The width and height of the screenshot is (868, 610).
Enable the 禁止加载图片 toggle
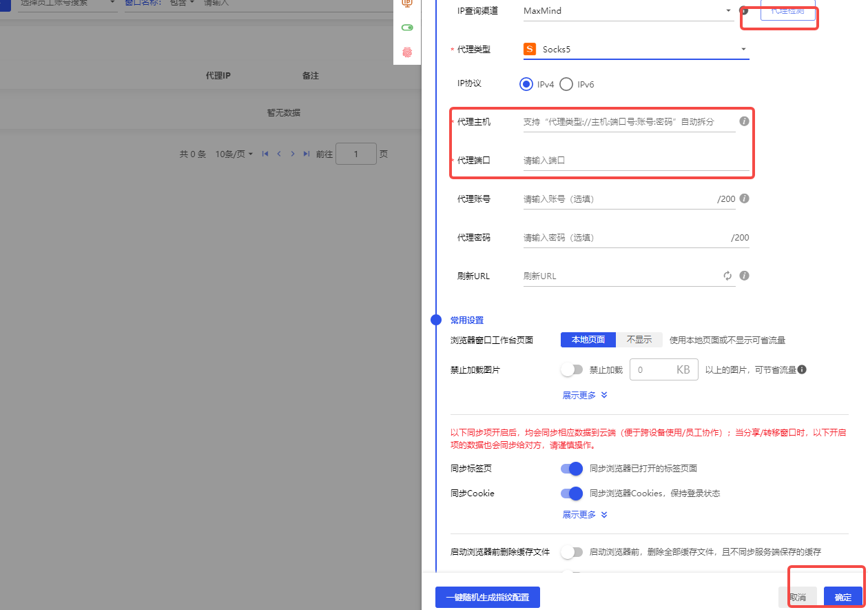(572, 369)
